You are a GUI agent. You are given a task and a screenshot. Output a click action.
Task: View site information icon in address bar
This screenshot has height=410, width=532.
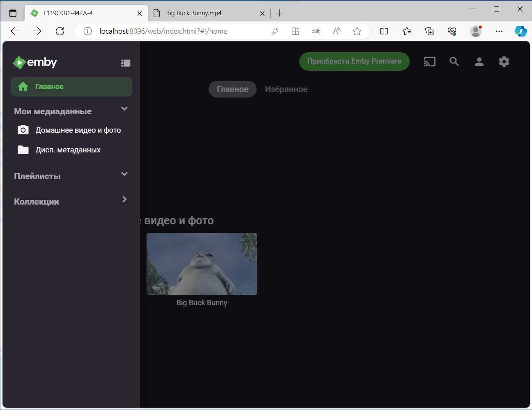[x=87, y=31]
